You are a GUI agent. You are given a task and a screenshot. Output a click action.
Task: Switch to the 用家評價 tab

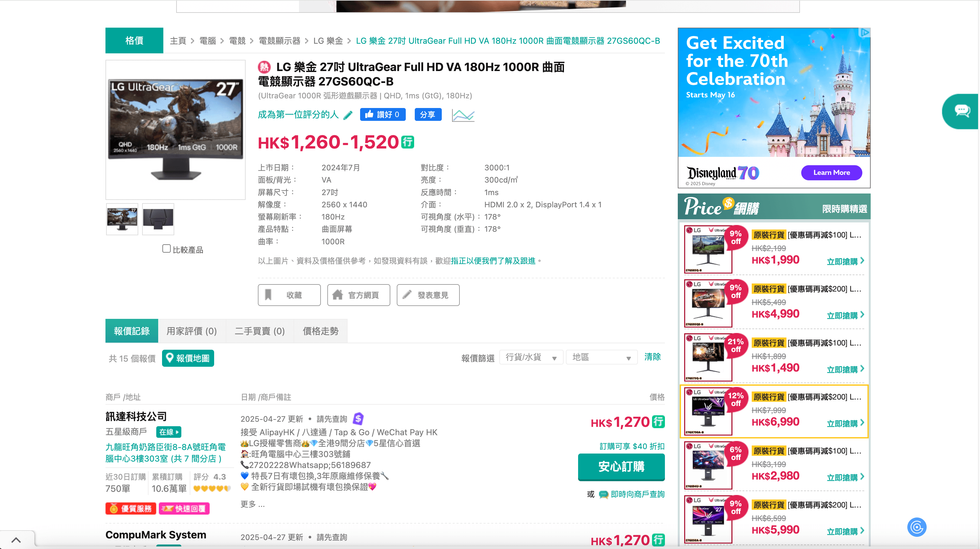[x=191, y=331]
